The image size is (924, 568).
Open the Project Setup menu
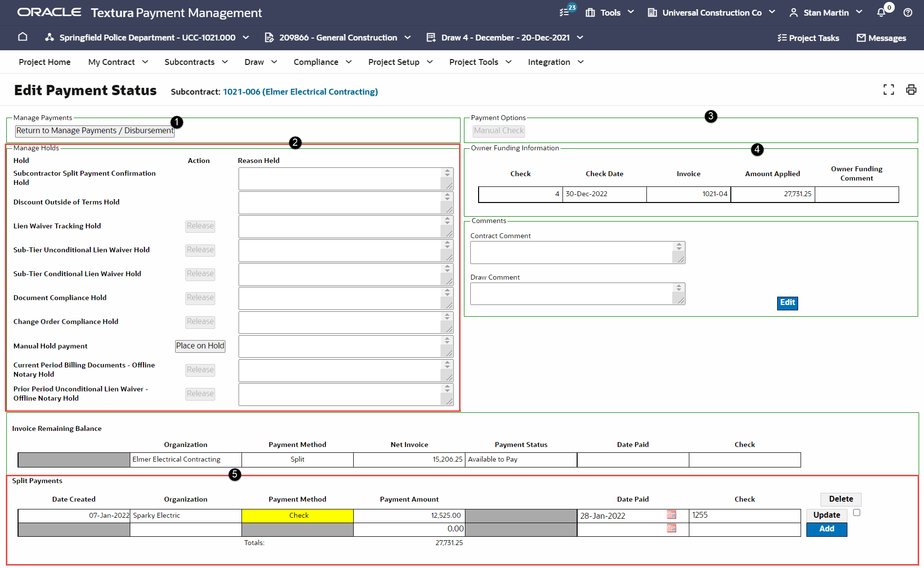(x=401, y=62)
